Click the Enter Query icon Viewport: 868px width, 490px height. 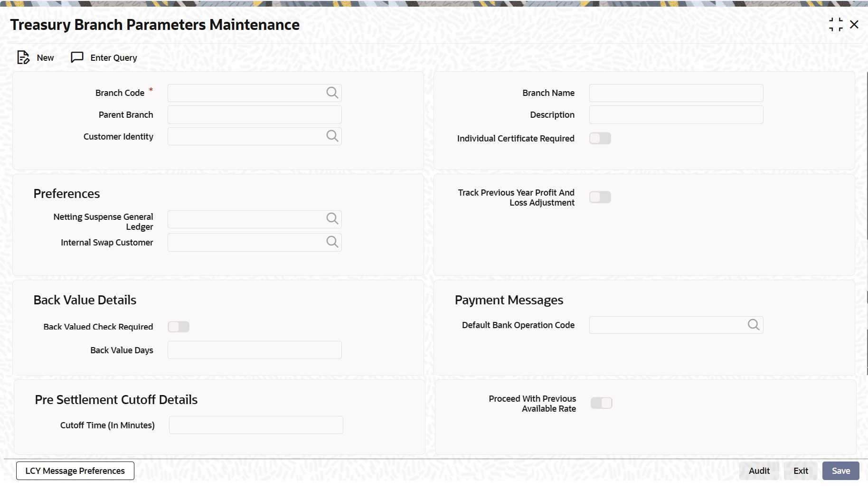(77, 57)
